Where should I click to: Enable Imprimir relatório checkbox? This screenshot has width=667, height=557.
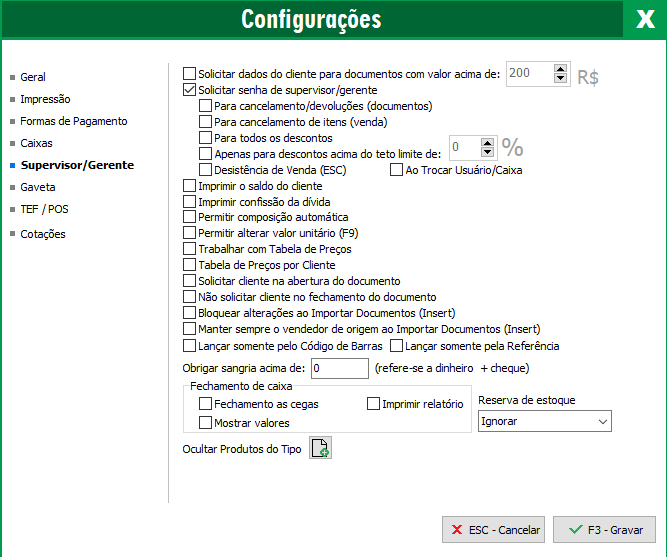(374, 404)
